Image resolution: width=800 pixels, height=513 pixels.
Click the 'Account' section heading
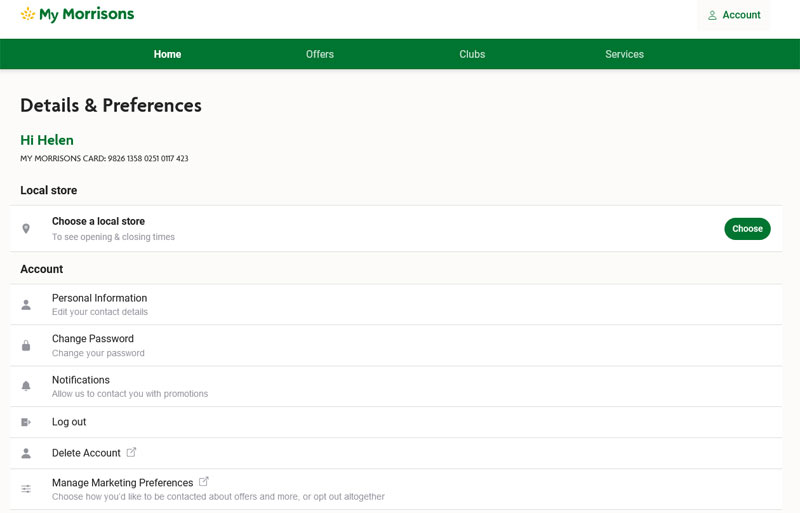click(41, 269)
